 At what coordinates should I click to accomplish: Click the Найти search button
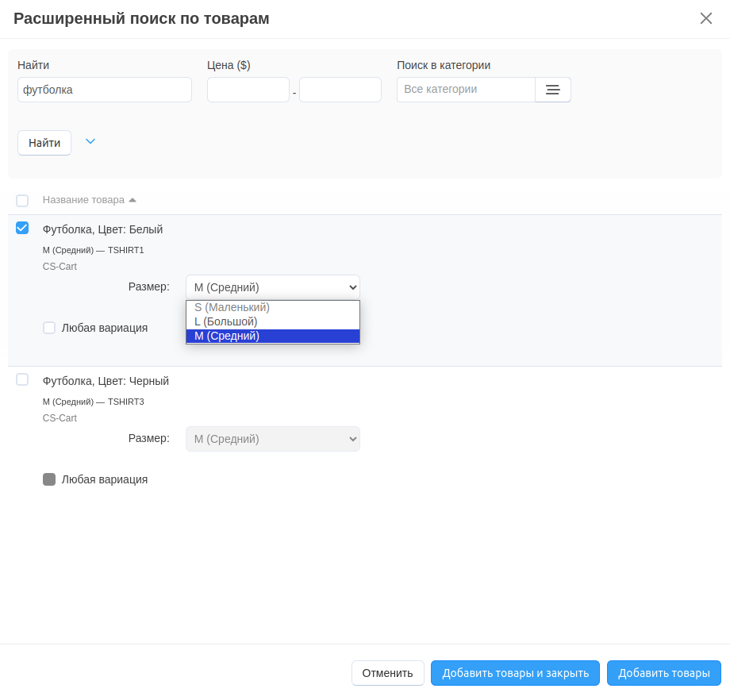(x=44, y=143)
